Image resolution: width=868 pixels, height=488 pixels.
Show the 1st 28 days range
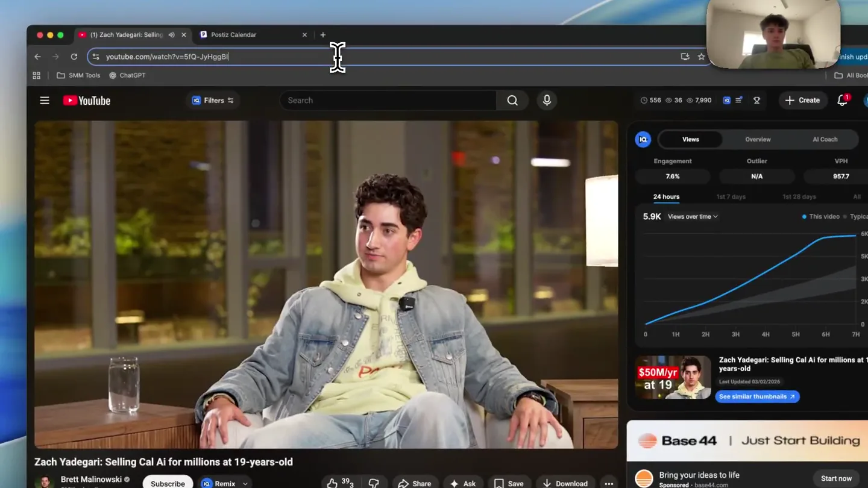tap(799, 197)
